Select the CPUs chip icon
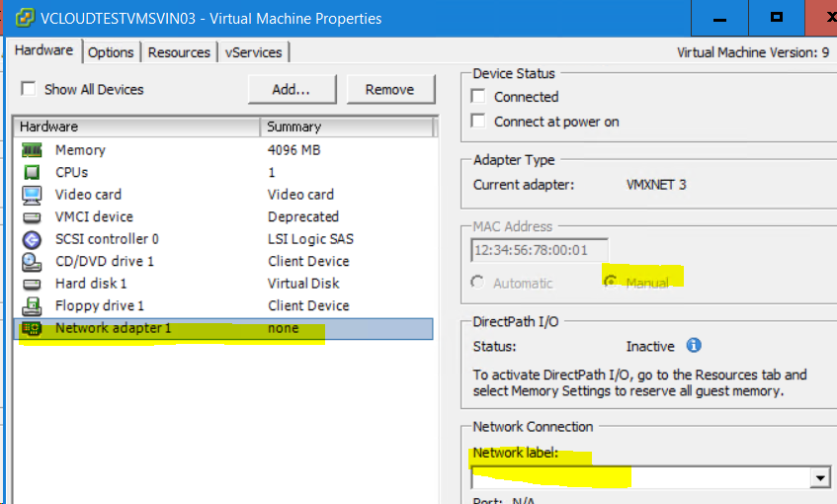This screenshot has width=837, height=504. pyautogui.click(x=32, y=172)
